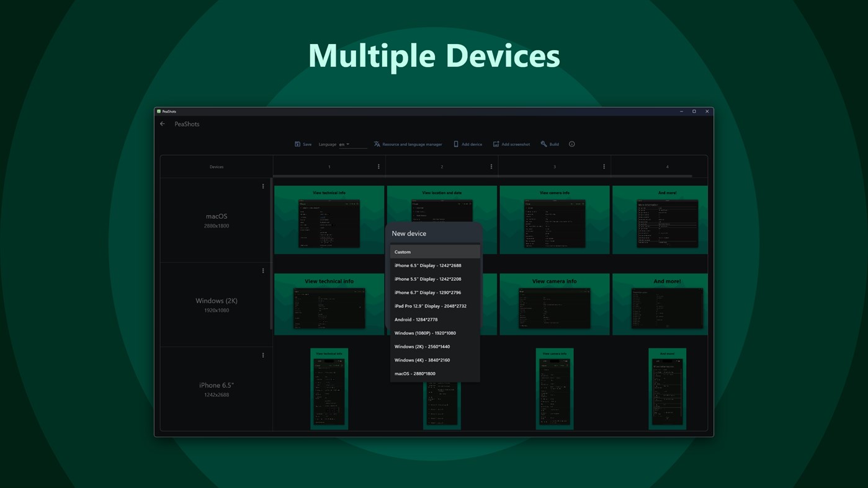Click the horizontal scrollbar under column headers
This screenshot has width=868, height=488.
tap(483, 176)
